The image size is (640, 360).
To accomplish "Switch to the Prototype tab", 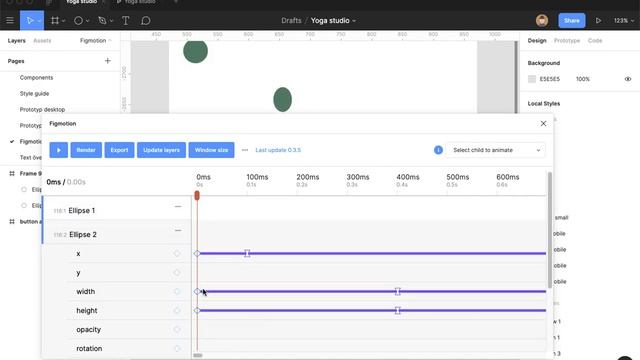I will point(567,40).
